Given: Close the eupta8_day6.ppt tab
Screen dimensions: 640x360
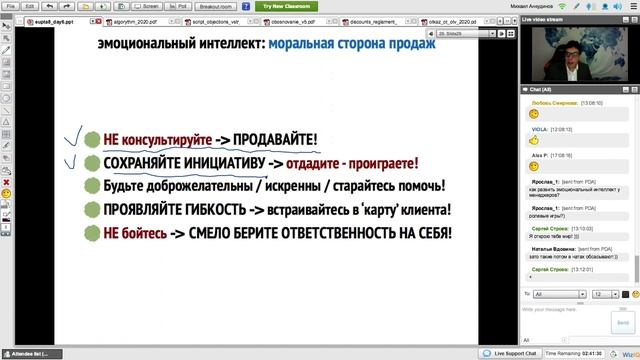Looking at the screenshot, I should point(98,21).
